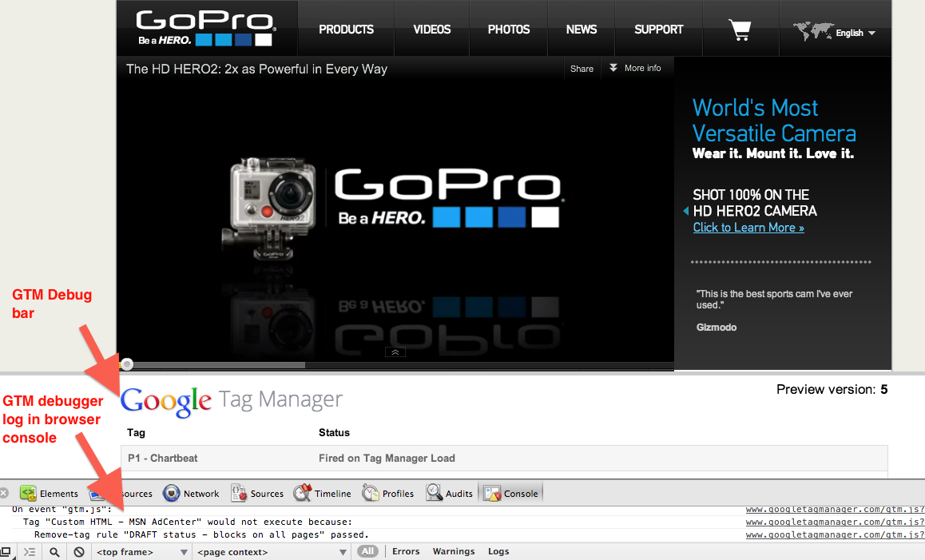Click the video progress bar track
The width and height of the screenshot is (925, 560).
tap(395, 365)
